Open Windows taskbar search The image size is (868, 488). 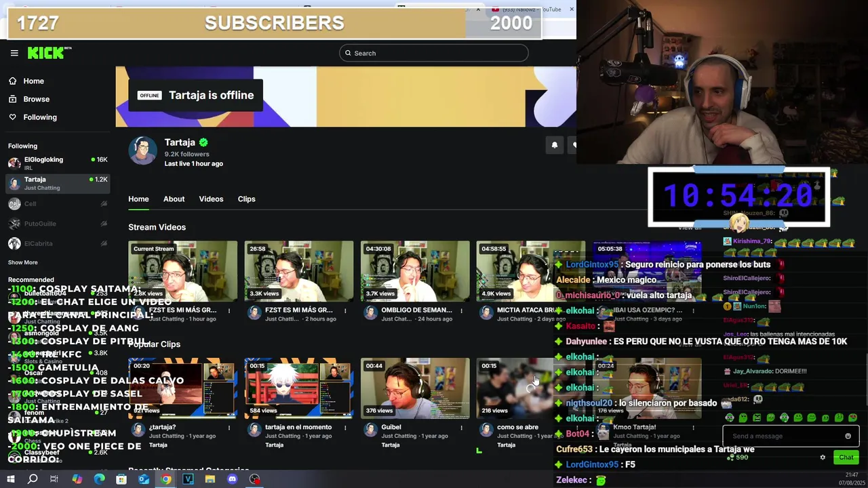click(33, 479)
